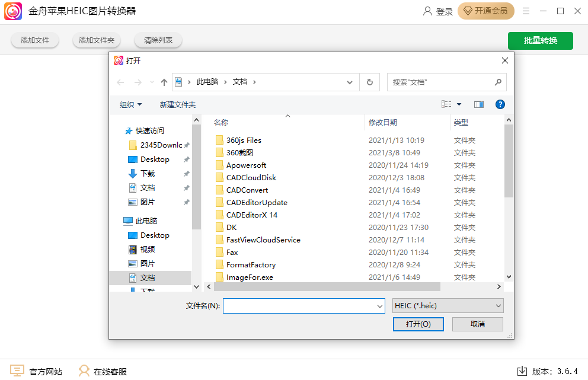Open the 组织 menu
588x380 pixels.
[x=130, y=105]
